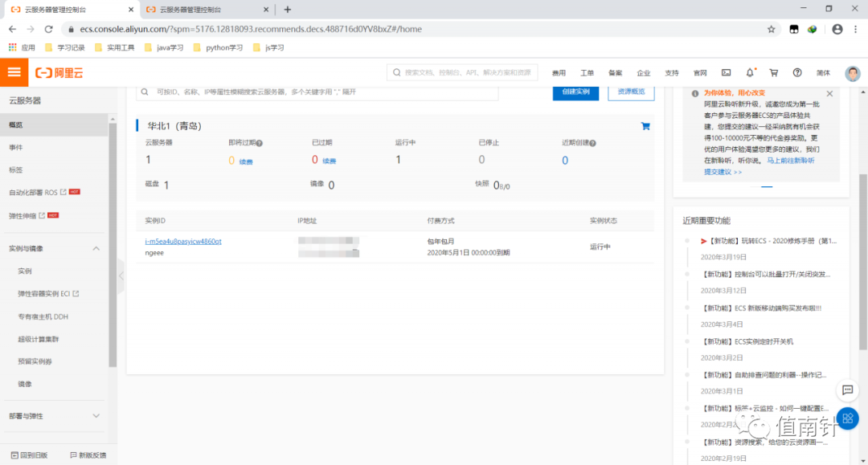The width and height of the screenshot is (868, 465).
Task: Click the colorful extension icon in toolbar
Action: pos(812,29)
